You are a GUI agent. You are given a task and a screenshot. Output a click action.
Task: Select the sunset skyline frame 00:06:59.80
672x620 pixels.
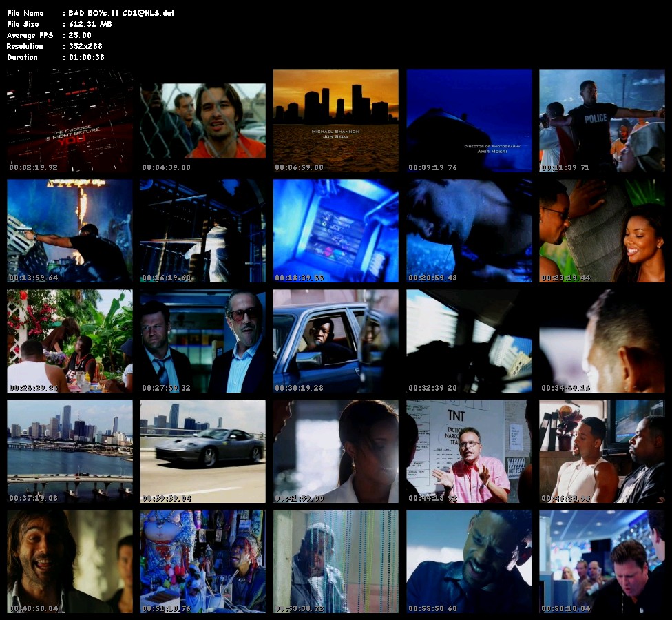tap(335, 121)
